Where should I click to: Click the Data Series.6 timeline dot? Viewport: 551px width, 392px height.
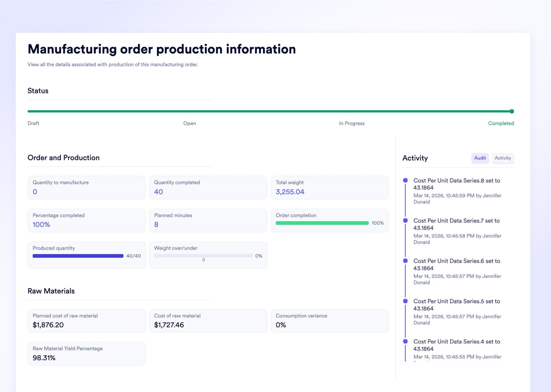[405, 261]
